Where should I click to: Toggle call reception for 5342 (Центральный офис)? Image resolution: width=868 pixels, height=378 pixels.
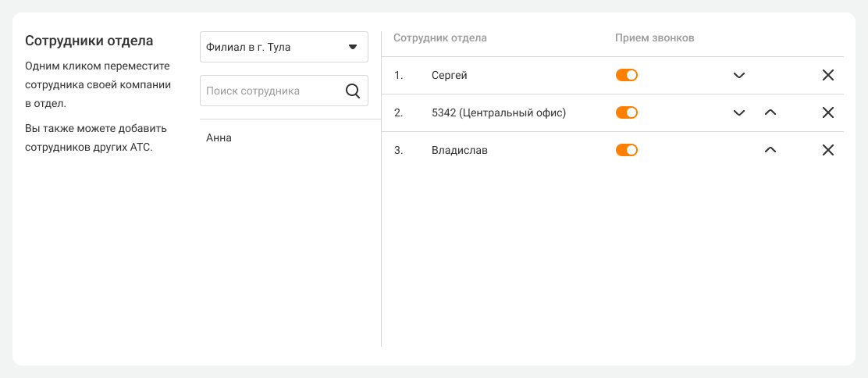627,112
